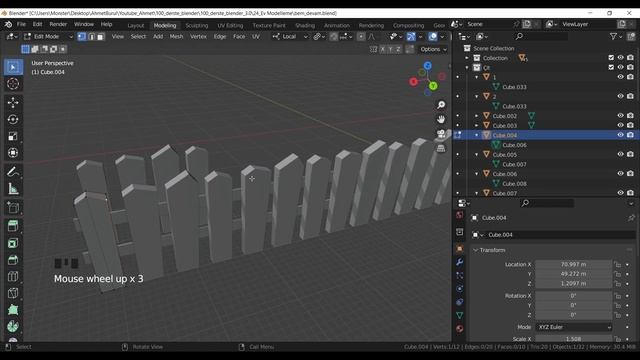Toggle camera view icon in viewport
The height and width of the screenshot is (360, 640).
tap(441, 133)
